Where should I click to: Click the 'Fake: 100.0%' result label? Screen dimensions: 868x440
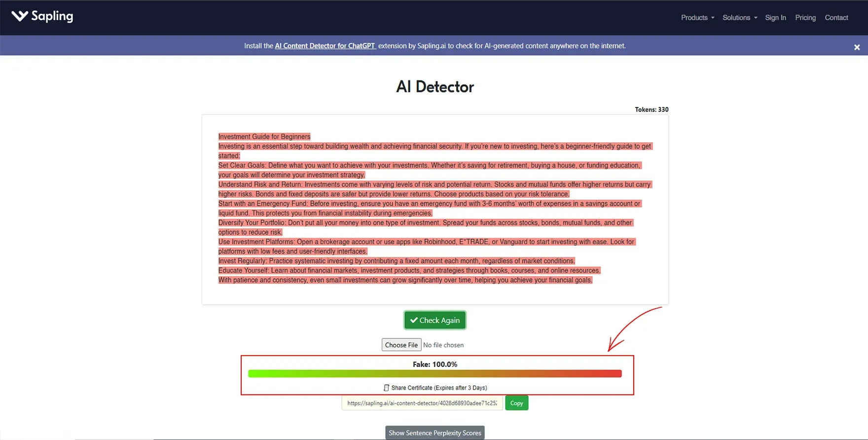[435, 365]
